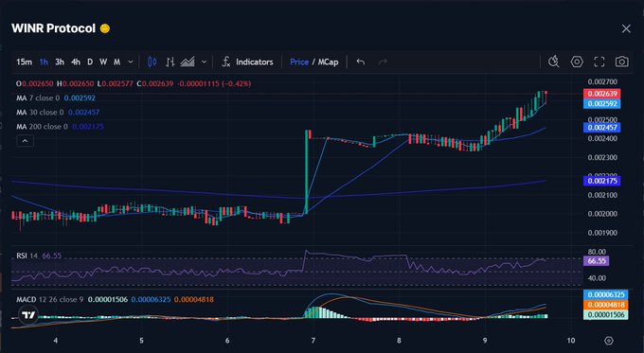Click the TradingView logo
644x353 pixels.
pyautogui.click(x=28, y=315)
